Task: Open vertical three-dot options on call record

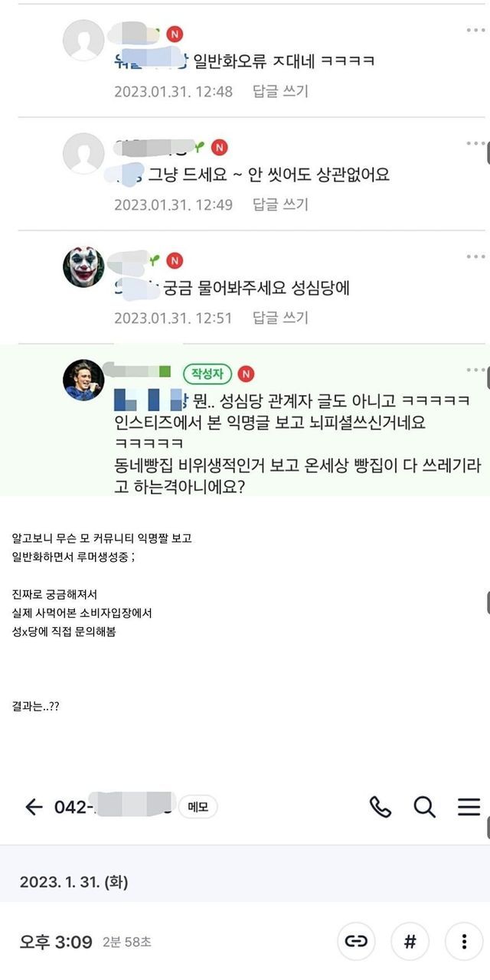Action: point(463,942)
